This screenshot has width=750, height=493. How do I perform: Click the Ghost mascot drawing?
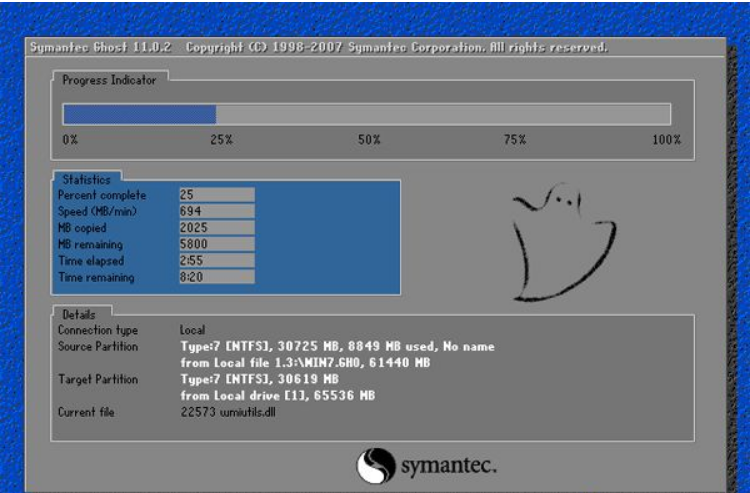pos(563,239)
